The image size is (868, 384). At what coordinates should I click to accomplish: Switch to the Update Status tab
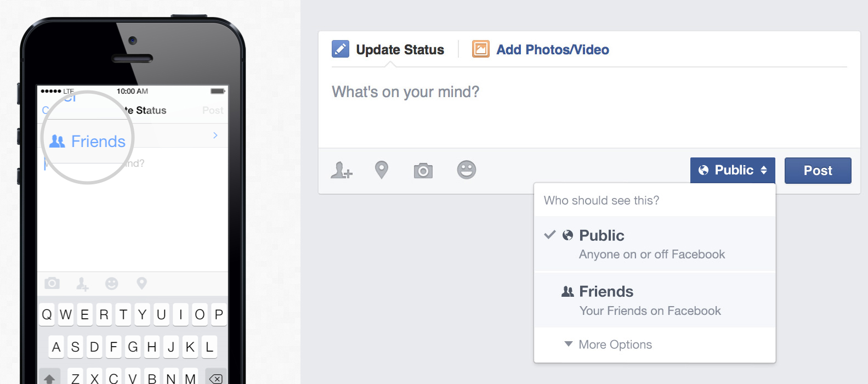pyautogui.click(x=400, y=50)
